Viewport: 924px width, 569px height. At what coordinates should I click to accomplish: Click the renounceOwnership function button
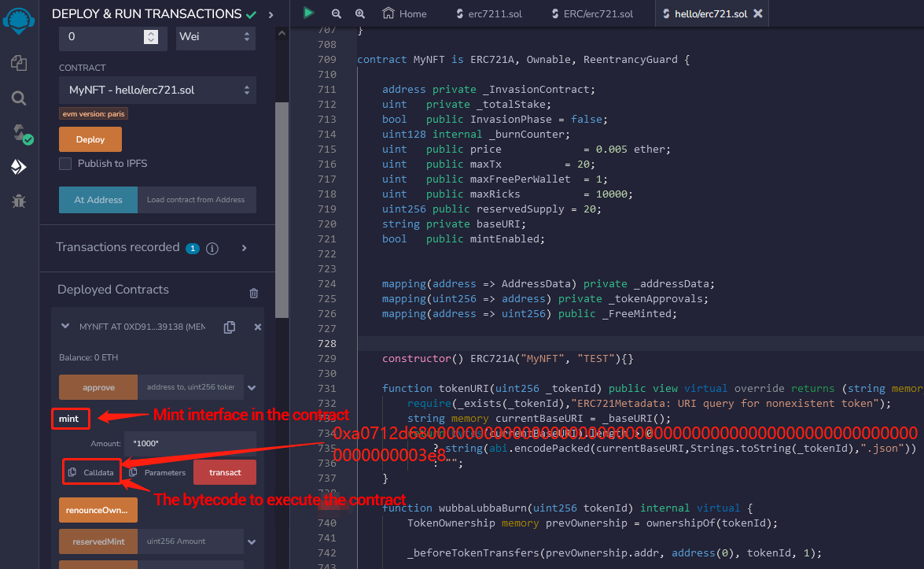coord(98,510)
